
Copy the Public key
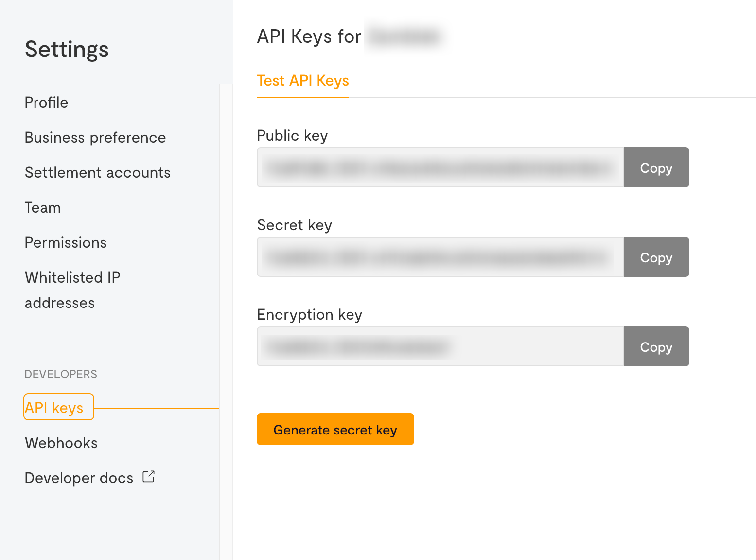point(656,168)
